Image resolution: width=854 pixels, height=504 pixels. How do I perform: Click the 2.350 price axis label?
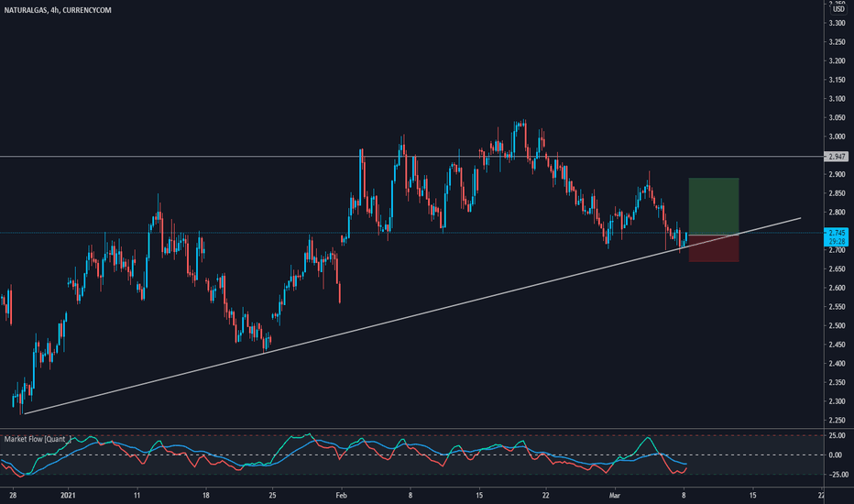click(x=838, y=382)
